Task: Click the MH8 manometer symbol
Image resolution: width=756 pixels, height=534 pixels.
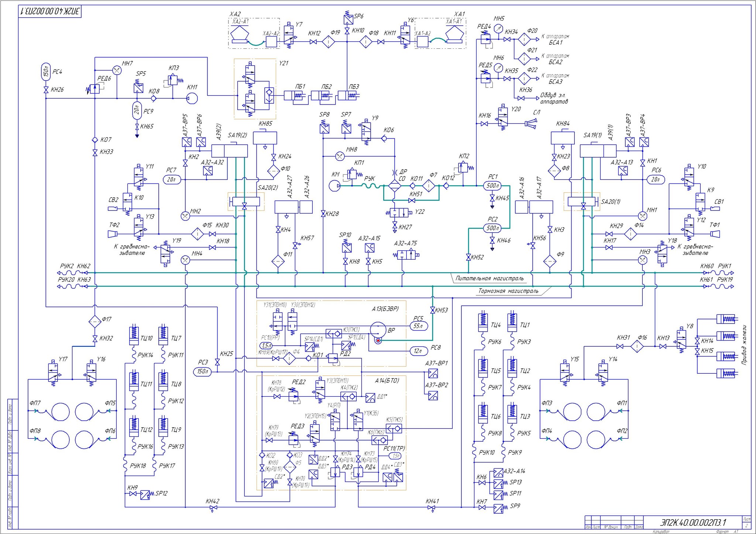Action: pyautogui.click(x=340, y=157)
